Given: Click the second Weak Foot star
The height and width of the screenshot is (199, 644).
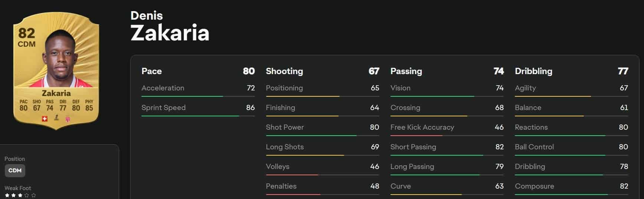Looking at the screenshot, I should pyautogui.click(x=14, y=195).
